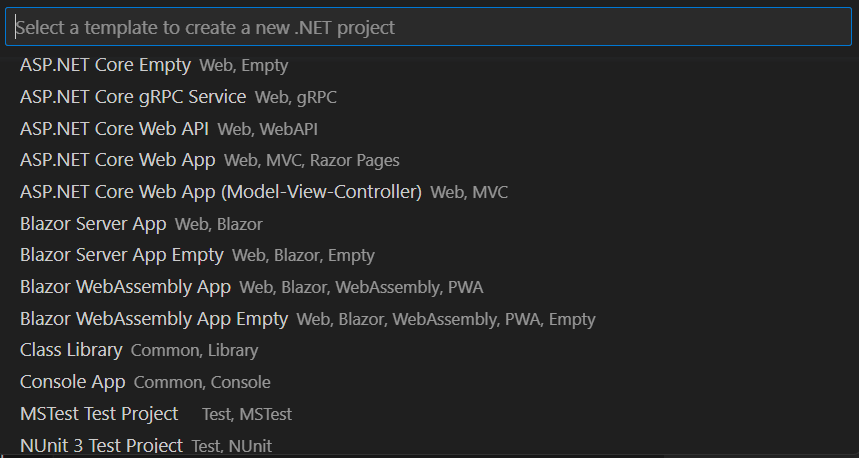Viewport: 859px width, 458px height.
Task: Click the template search input field
Action: [428, 27]
